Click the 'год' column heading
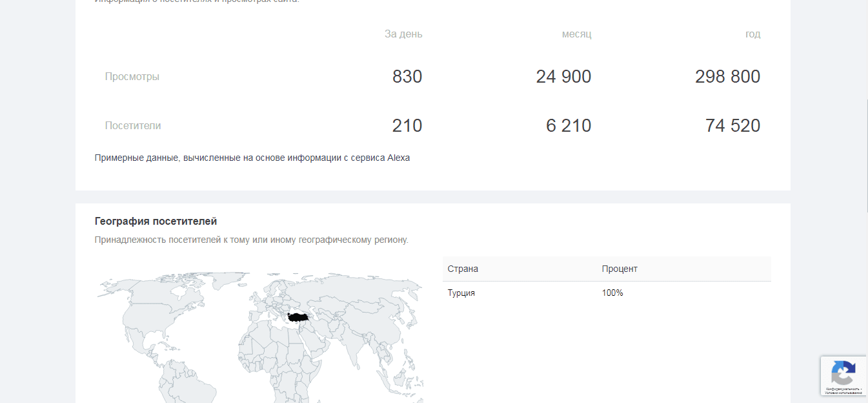The image size is (868, 403). 752,34
